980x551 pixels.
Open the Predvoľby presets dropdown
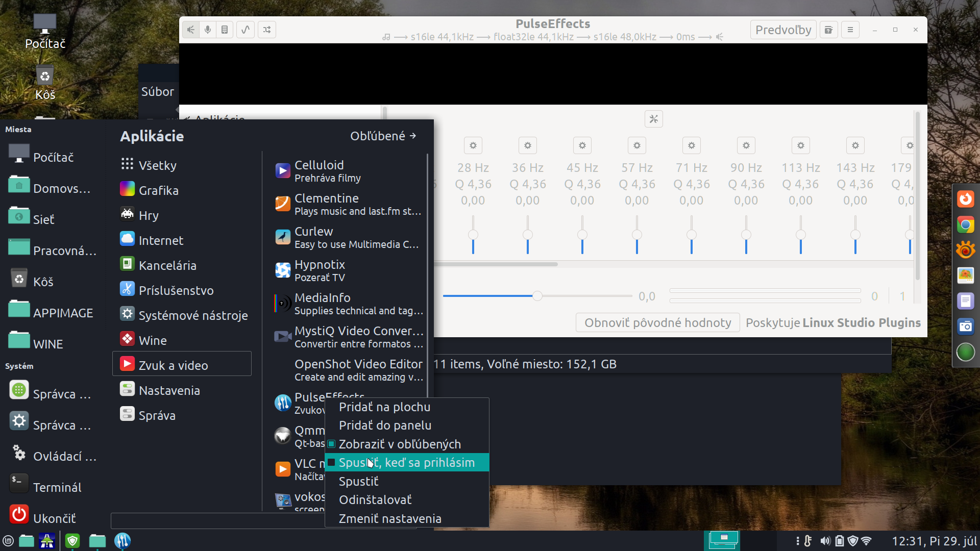click(x=783, y=30)
